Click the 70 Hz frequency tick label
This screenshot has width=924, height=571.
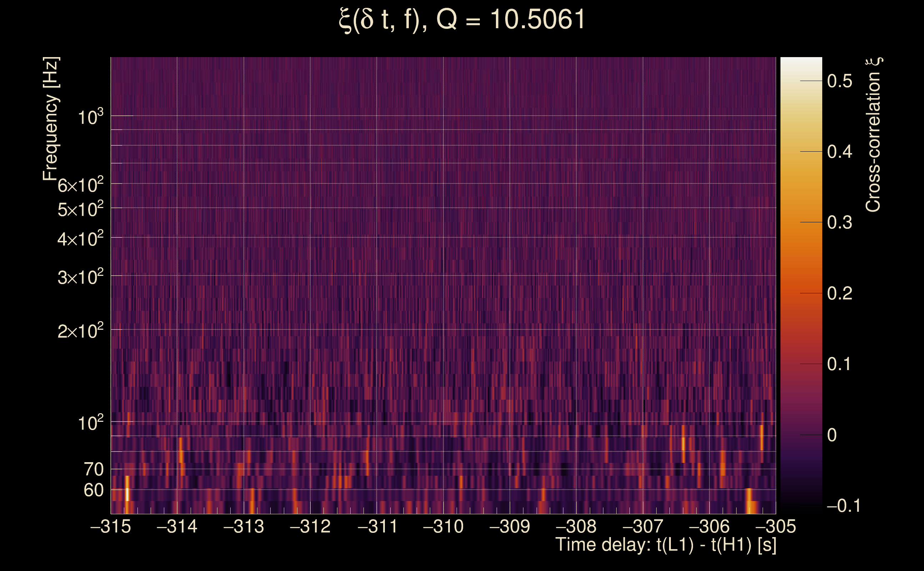point(93,469)
